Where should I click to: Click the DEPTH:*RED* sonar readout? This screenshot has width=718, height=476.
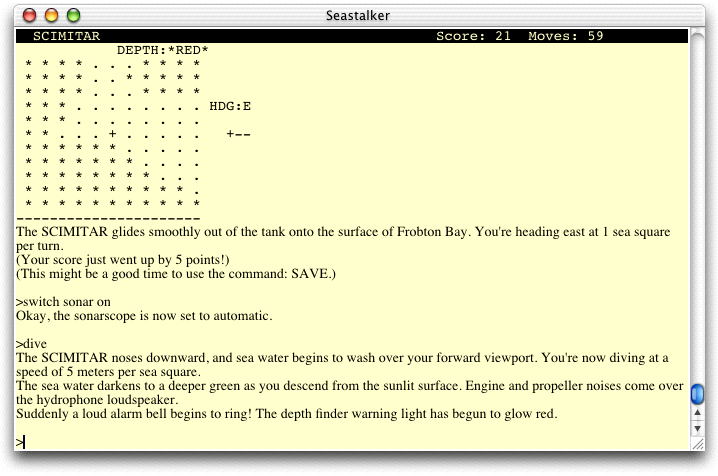point(162,50)
